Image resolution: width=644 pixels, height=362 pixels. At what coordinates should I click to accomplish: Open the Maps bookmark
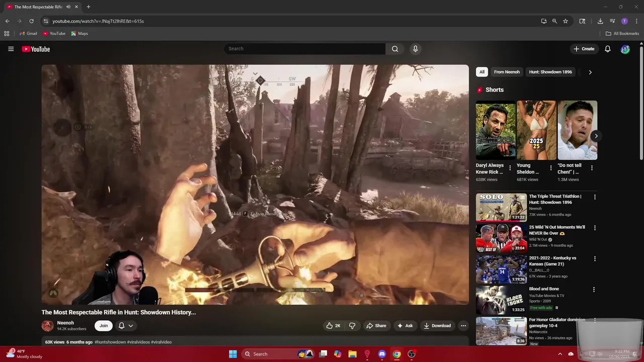tap(79, 34)
